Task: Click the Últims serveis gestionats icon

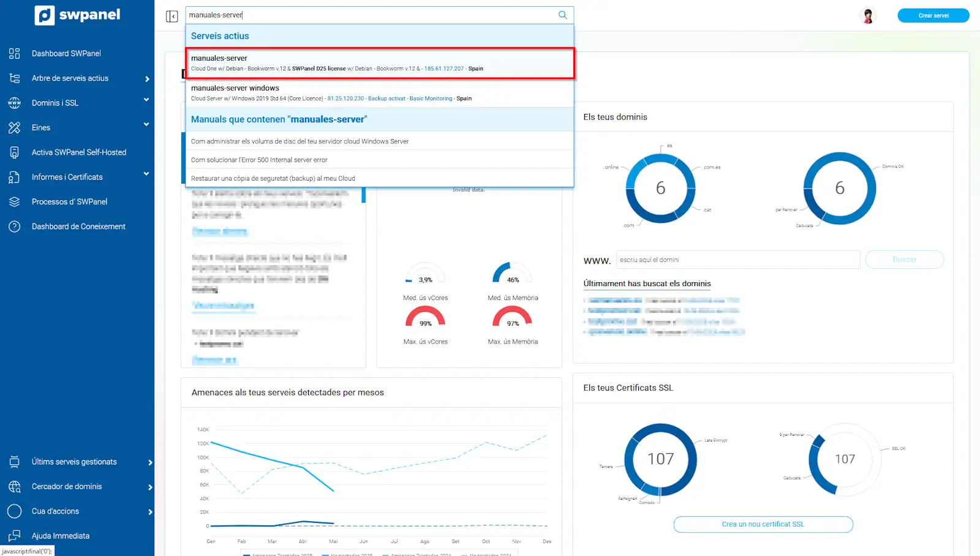Action: (x=15, y=462)
